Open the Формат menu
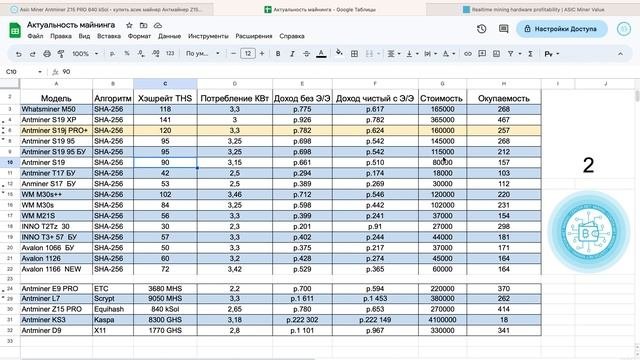Image resolution: width=640 pixels, height=360 pixels. pos(139,36)
